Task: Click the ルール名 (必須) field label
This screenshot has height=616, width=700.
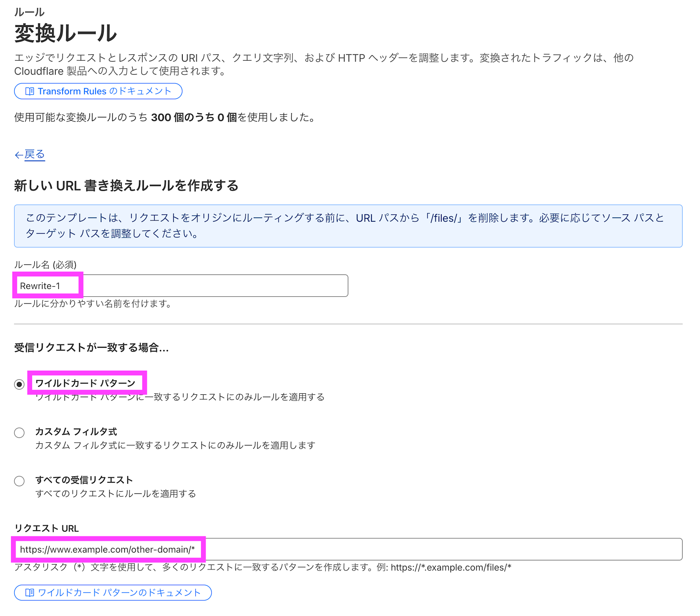Action: click(45, 265)
